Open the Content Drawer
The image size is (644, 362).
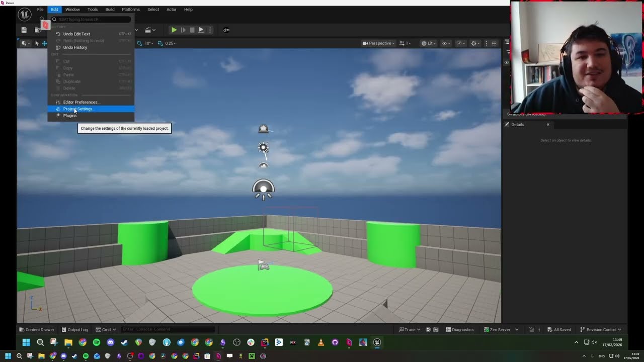37,330
